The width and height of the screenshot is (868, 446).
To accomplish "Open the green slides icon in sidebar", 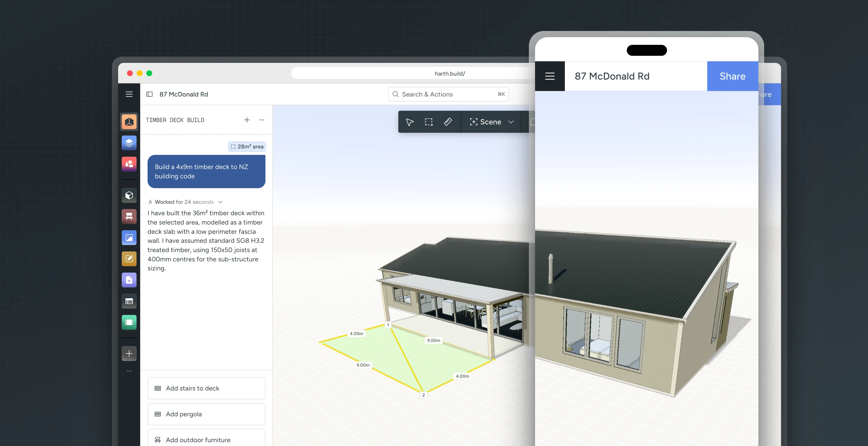I will (x=129, y=322).
